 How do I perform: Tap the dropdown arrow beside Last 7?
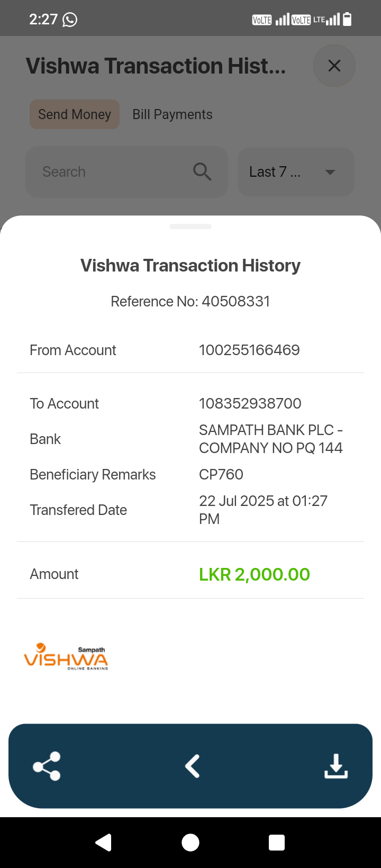(x=330, y=172)
